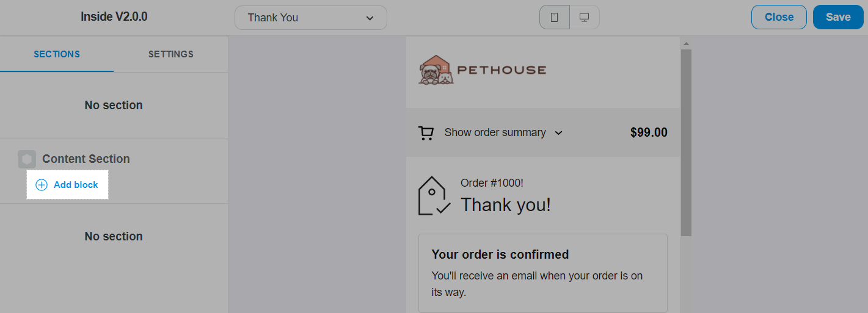This screenshot has width=868, height=313.
Task: Click the Your order is confirmed box
Action: [x=542, y=273]
